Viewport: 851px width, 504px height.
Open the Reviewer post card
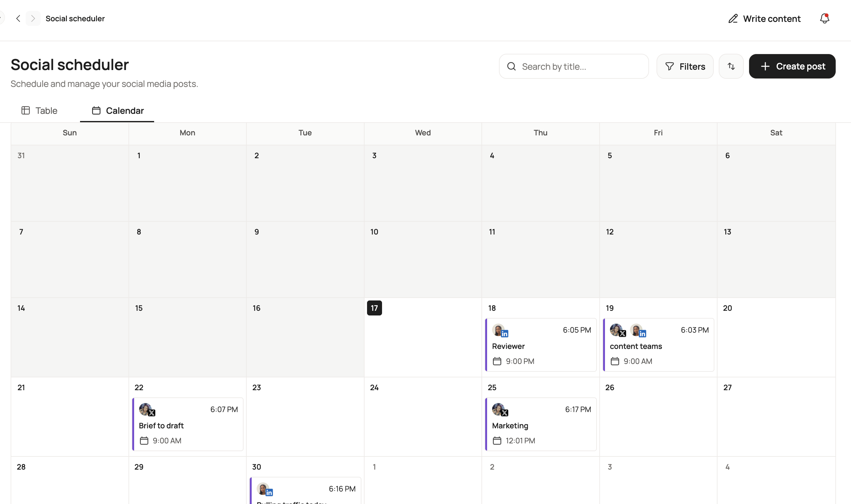point(541,345)
